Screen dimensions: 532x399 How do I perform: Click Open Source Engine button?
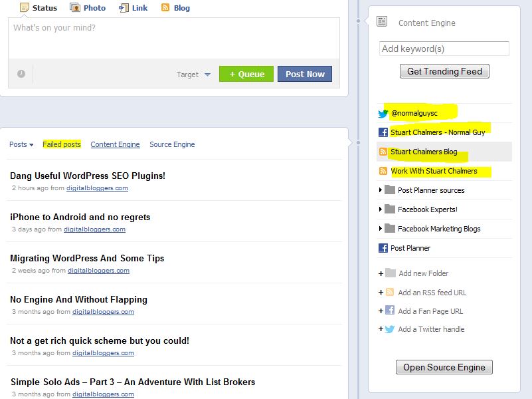[x=444, y=367]
